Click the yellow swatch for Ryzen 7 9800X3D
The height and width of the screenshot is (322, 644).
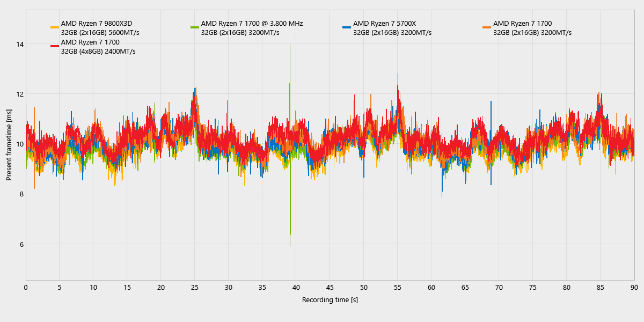[55, 27]
